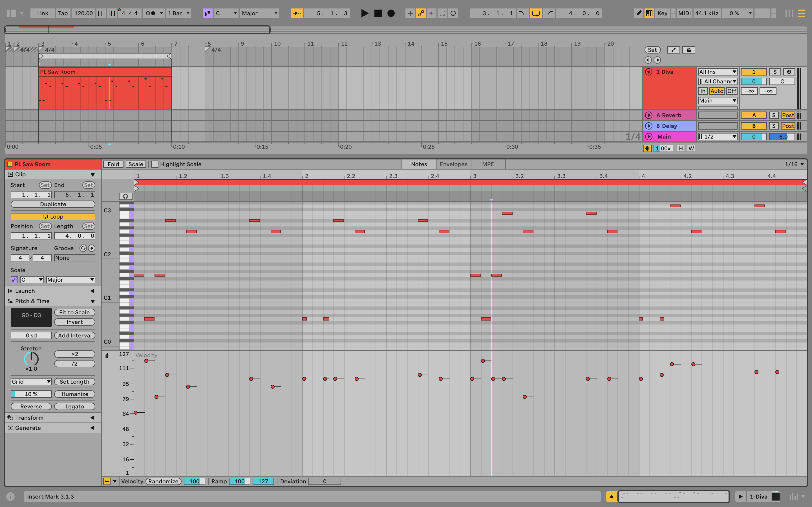Toggle Follow playback arrow button
The width and height of the screenshot is (812, 507).
click(x=297, y=14)
